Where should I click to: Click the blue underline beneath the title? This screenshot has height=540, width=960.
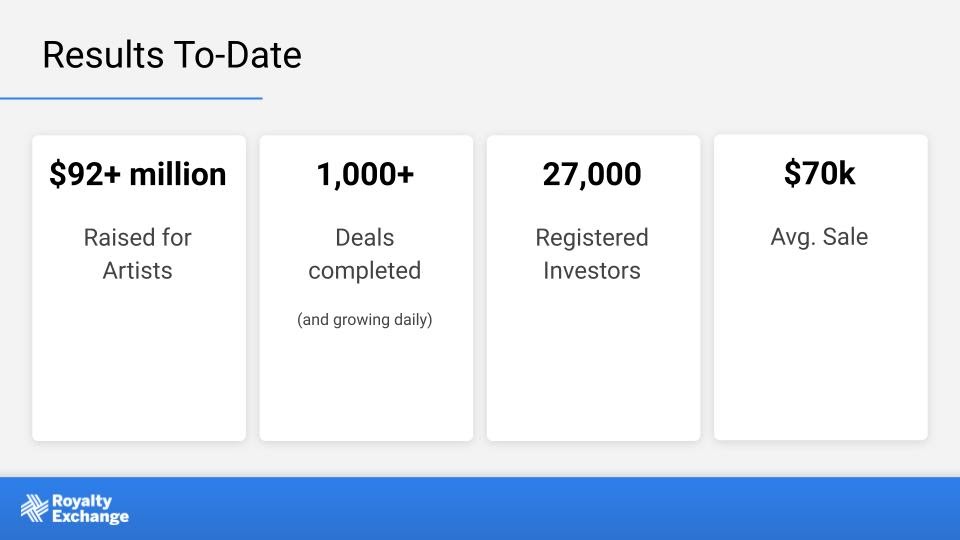pos(130,98)
